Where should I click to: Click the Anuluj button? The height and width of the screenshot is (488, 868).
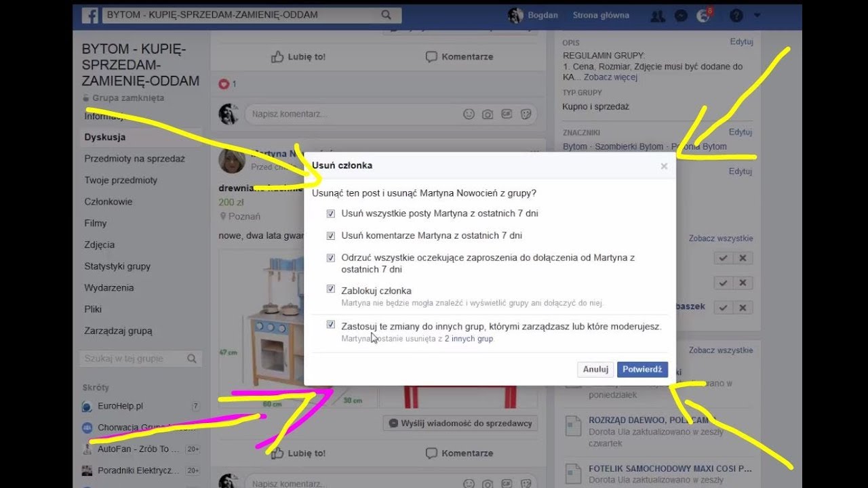tap(595, 369)
